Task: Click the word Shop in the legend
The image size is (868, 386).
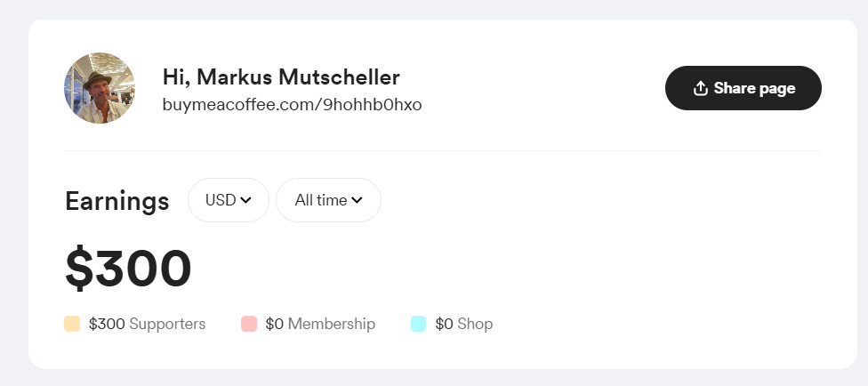Action: click(475, 324)
